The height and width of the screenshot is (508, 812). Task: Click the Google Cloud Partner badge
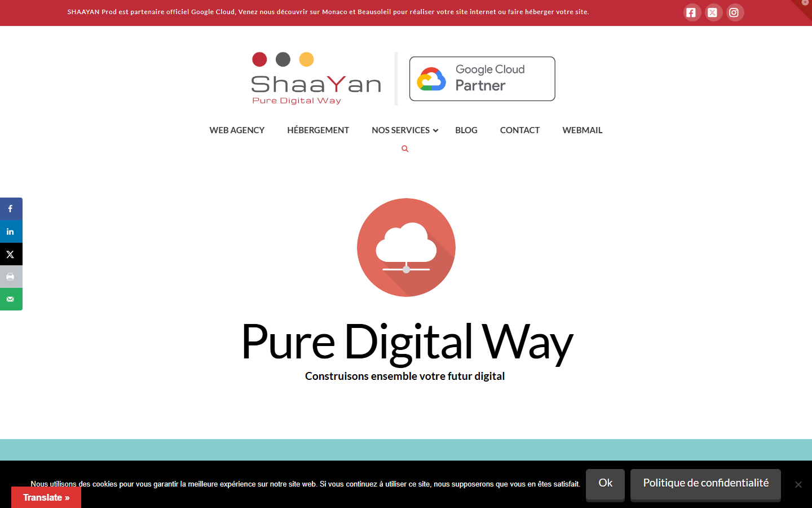click(x=482, y=78)
